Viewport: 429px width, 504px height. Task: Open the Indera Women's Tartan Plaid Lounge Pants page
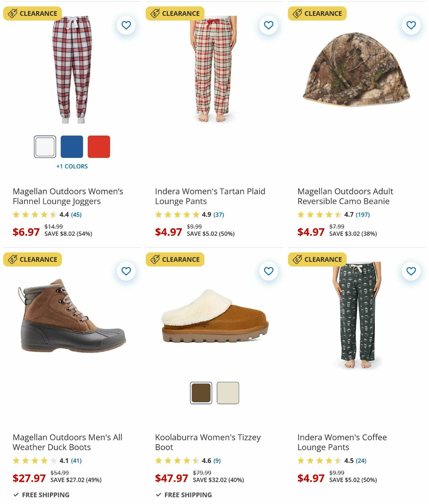(210, 196)
